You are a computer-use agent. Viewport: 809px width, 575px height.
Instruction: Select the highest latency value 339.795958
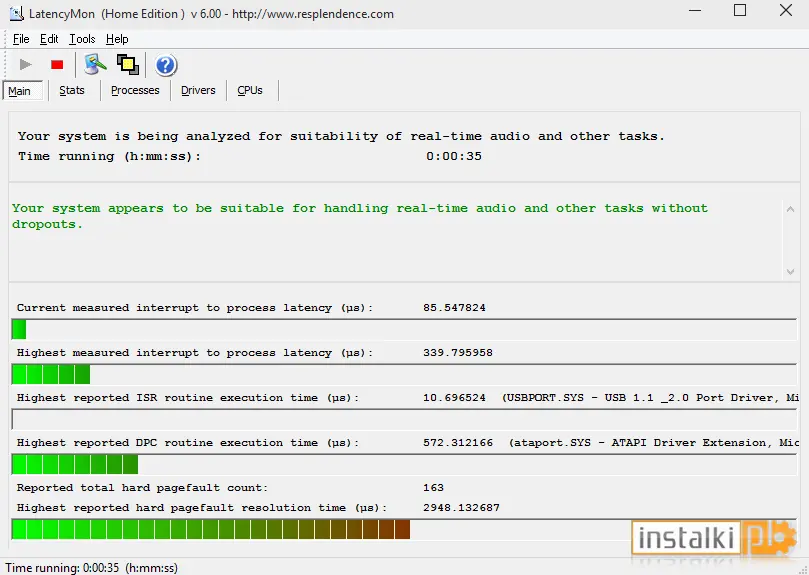458,353
